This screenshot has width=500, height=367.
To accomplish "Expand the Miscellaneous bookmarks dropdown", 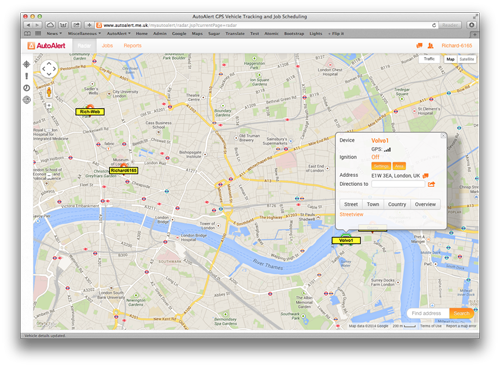I will [84, 34].
